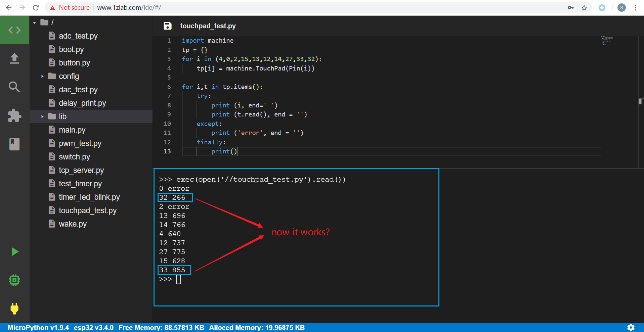Connect the device using the plug icon
The height and width of the screenshot is (332, 644).
tap(14, 309)
